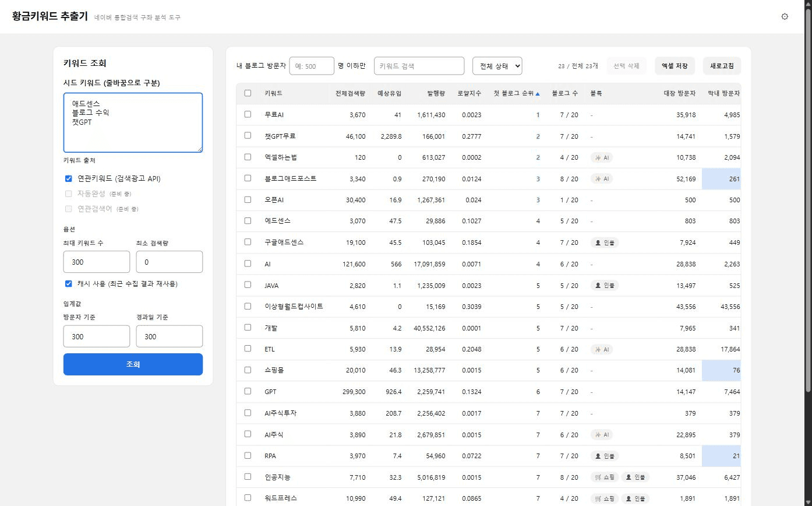This screenshot has height=506, width=812.
Task: Click the page vertical scrollbar
Action: (x=807, y=201)
